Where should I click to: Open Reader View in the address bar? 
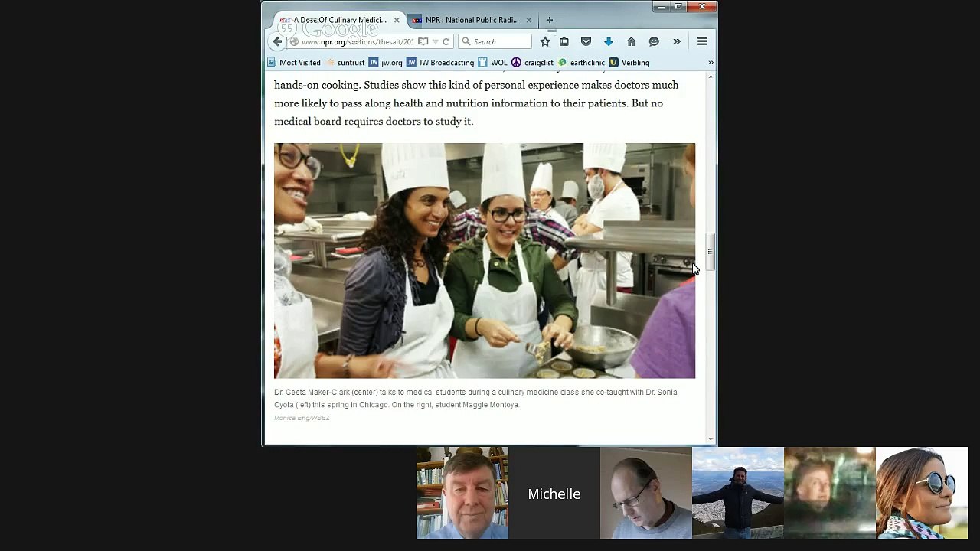pyautogui.click(x=423, y=42)
